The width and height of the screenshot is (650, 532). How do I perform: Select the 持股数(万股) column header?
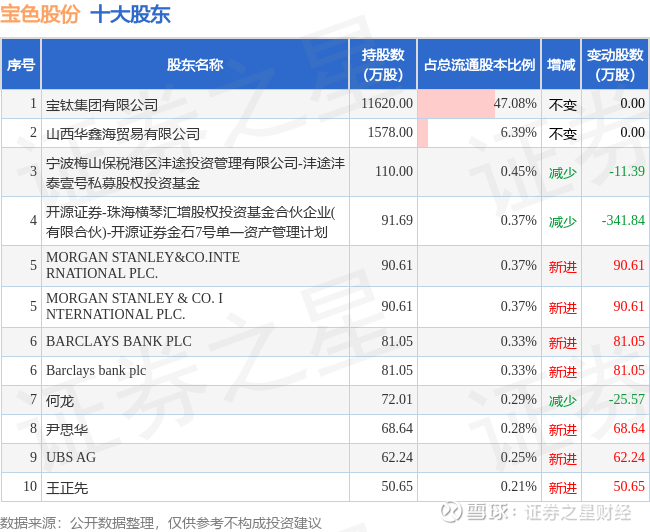(383, 65)
